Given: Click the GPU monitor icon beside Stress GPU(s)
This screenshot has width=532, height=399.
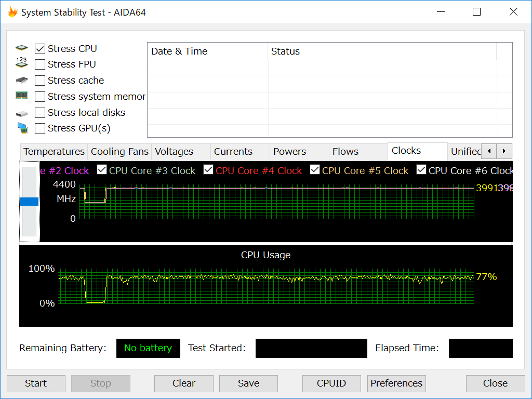Looking at the screenshot, I should pos(22,128).
